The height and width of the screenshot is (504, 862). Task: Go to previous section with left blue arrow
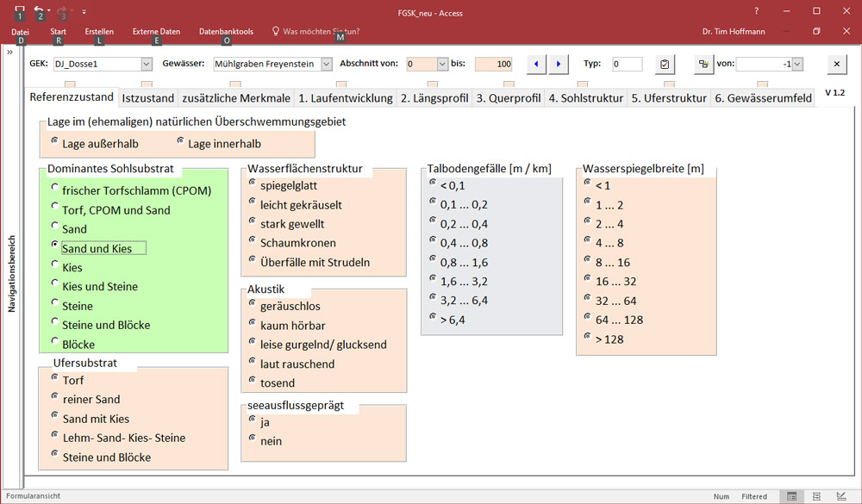click(x=536, y=64)
